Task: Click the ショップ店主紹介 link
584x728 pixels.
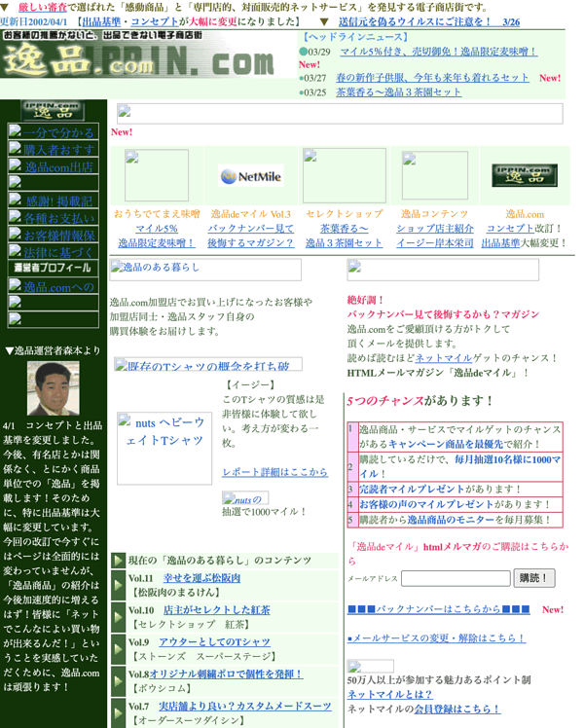Action: [435, 229]
